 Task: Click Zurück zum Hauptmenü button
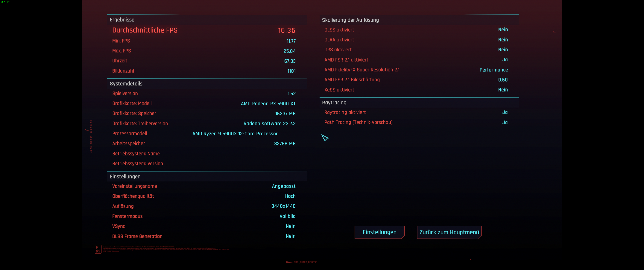pos(449,232)
